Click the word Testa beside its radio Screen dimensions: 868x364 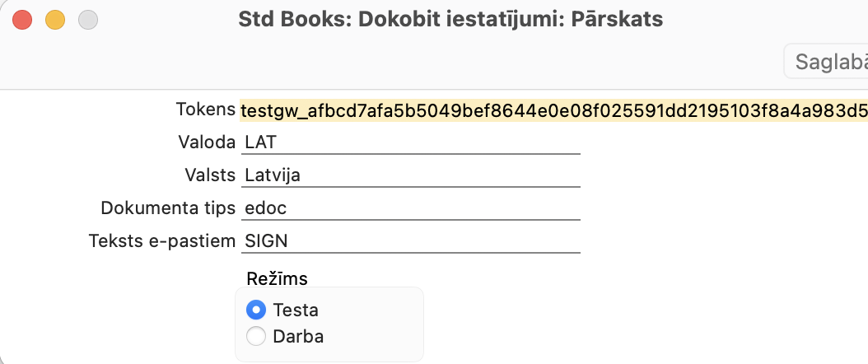pos(296,310)
